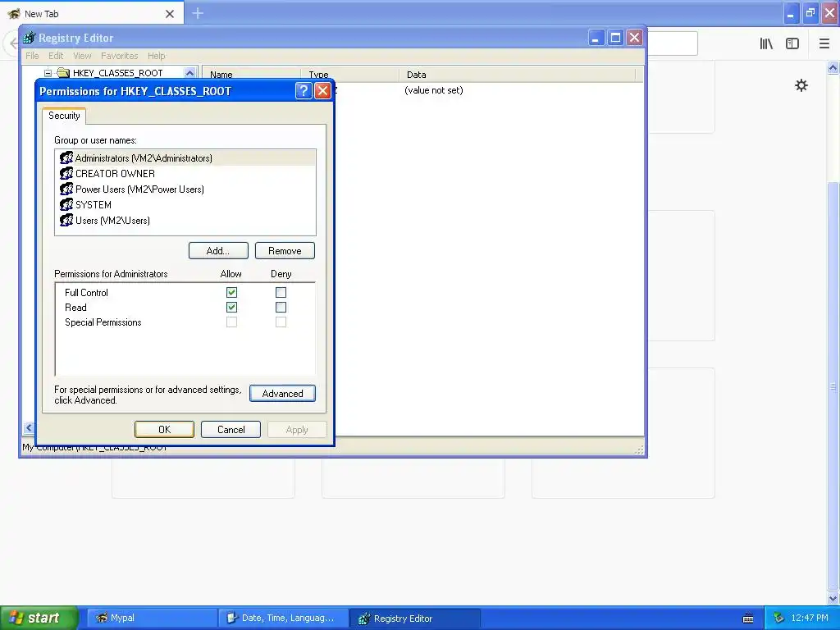Screen dimensions: 840x630
Task: Collapse the HKEY_CLASSES_ROOT tree node
Action: [48, 73]
